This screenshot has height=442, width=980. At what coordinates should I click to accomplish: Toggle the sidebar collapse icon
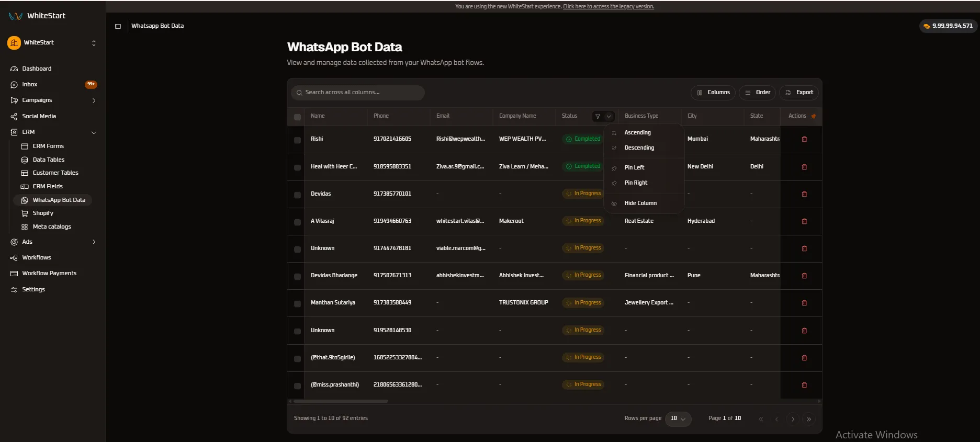[118, 26]
